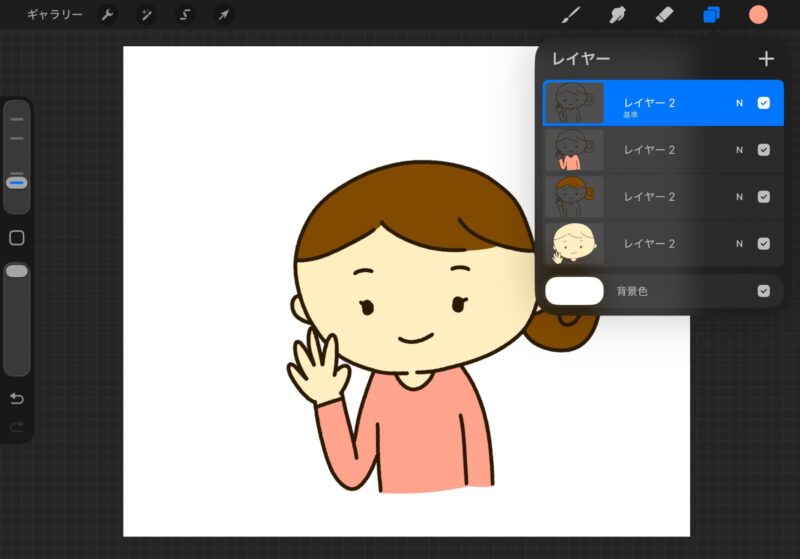800x559 pixels.
Task: Add a new layer with plus icon
Action: 766,59
